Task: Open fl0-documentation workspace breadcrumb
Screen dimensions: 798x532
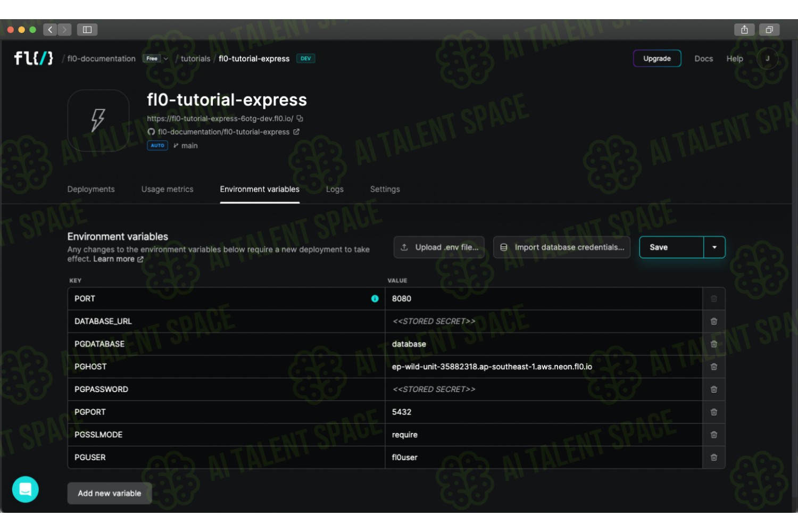Action: (x=101, y=59)
